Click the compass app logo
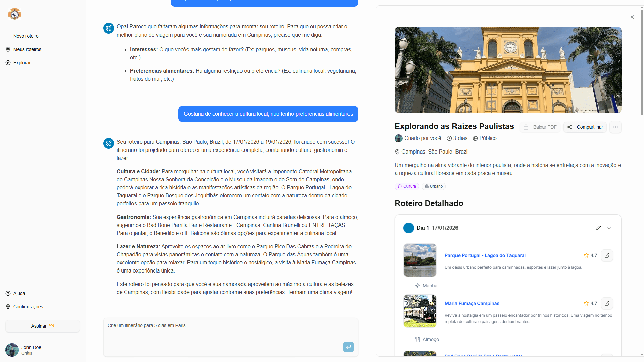This screenshot has width=644, height=362. coord(15,14)
